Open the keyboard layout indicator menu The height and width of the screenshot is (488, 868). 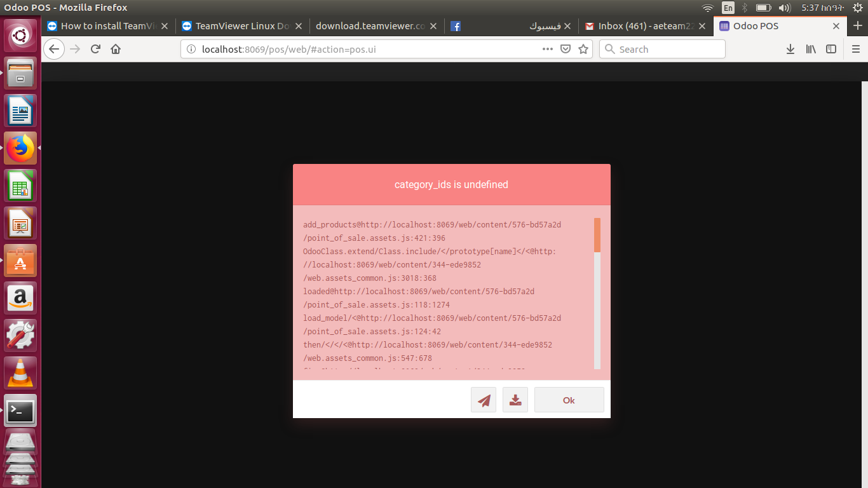pos(728,8)
